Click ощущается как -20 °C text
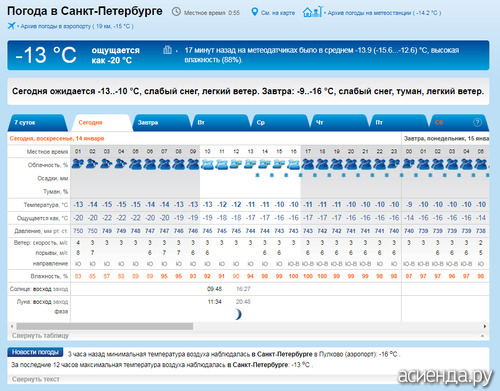 pyautogui.click(x=115, y=55)
